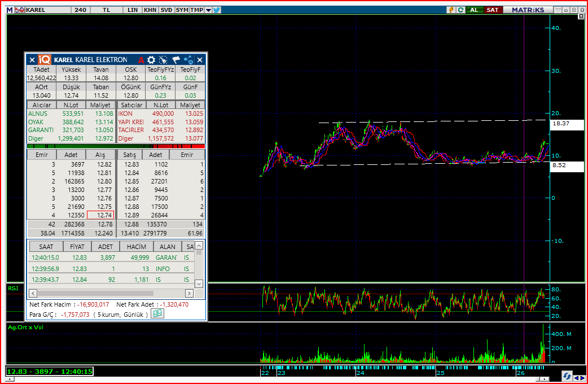Click the date 24 marker on timeline
Viewport: 588px width, 384px height.
tap(361, 373)
